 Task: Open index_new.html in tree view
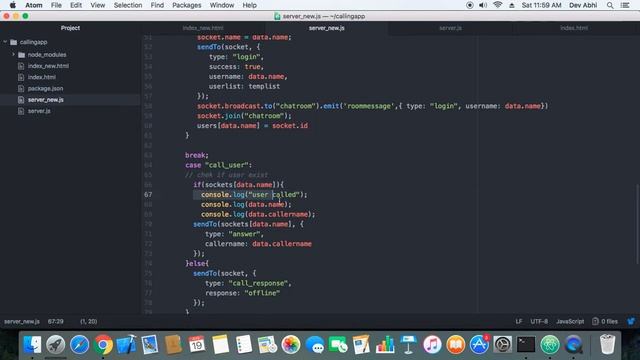[x=48, y=66]
